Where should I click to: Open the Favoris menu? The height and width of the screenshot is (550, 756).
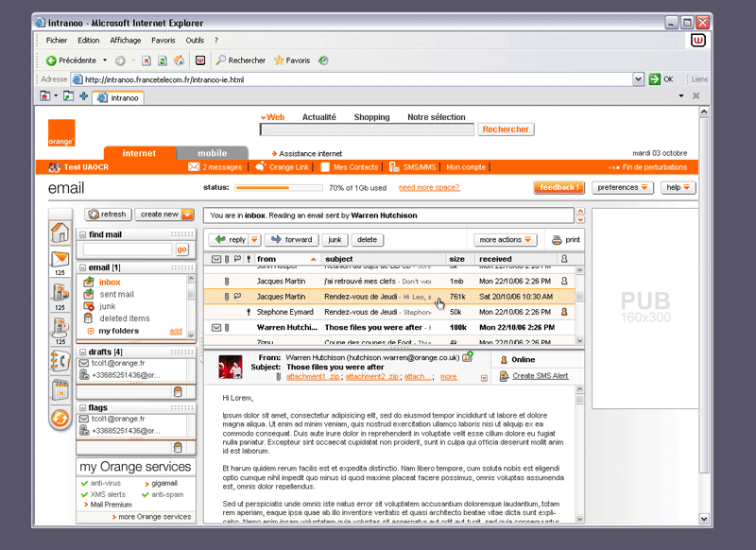(x=163, y=41)
